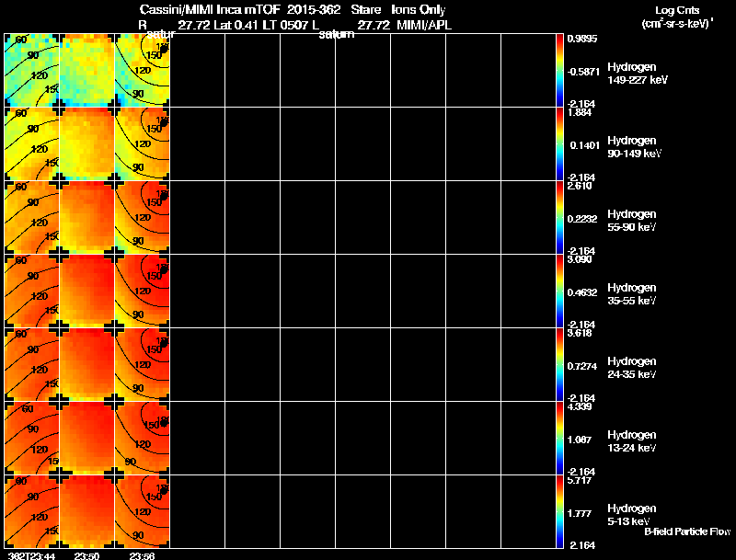Click the 4.339 scale value
736x560 pixels.
coord(580,406)
